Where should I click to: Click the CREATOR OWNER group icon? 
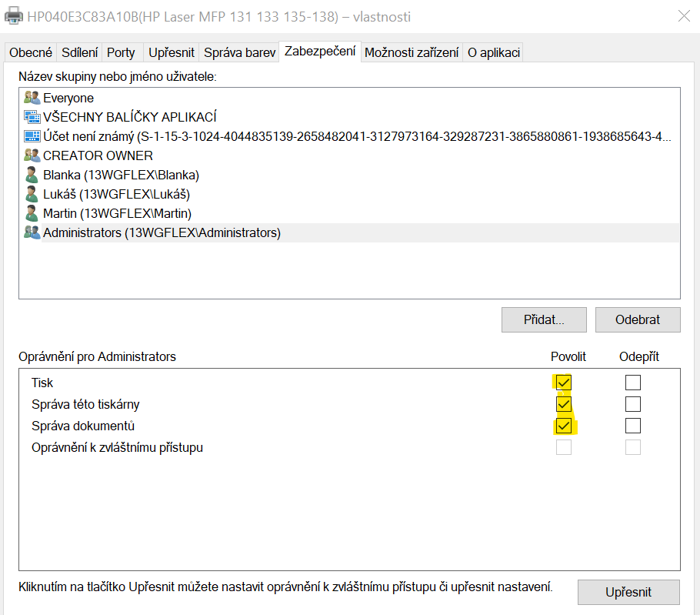(32, 155)
